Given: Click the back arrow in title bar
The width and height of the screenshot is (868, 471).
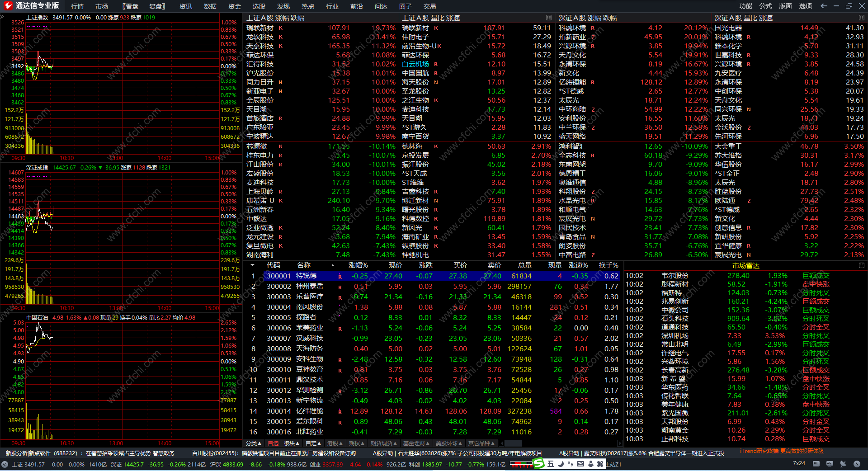Looking at the screenshot, I should [x=824, y=6].
